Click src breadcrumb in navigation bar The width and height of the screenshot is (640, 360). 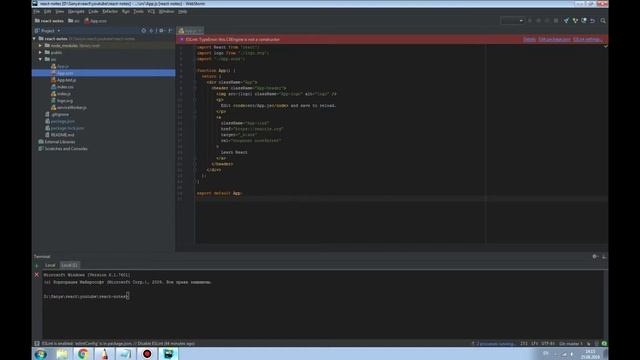pyautogui.click(x=74, y=20)
